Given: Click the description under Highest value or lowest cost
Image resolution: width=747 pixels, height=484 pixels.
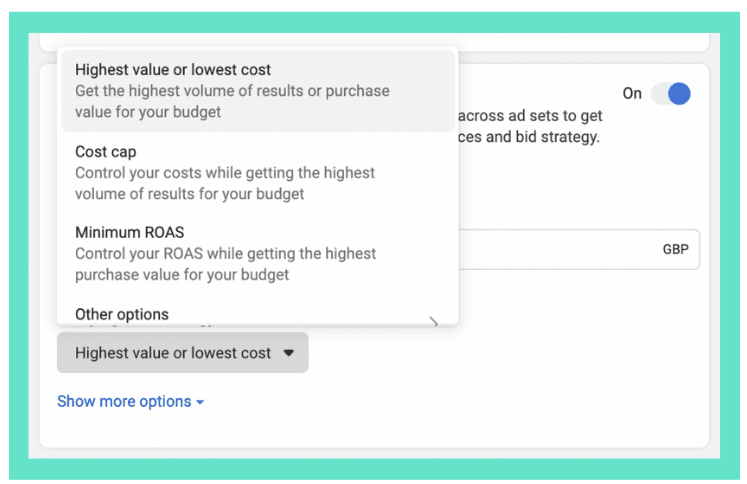Looking at the screenshot, I should click(x=232, y=101).
